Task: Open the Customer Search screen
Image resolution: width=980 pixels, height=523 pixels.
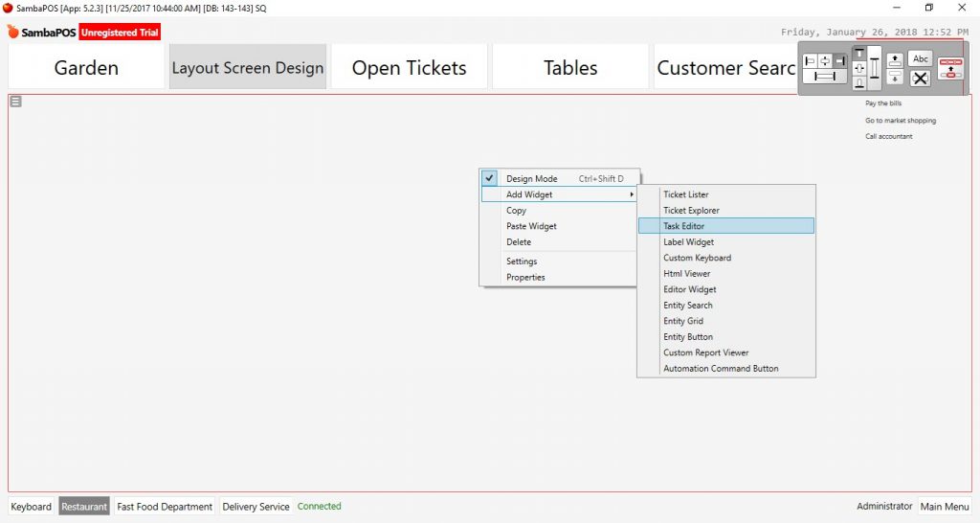Action: [726, 67]
